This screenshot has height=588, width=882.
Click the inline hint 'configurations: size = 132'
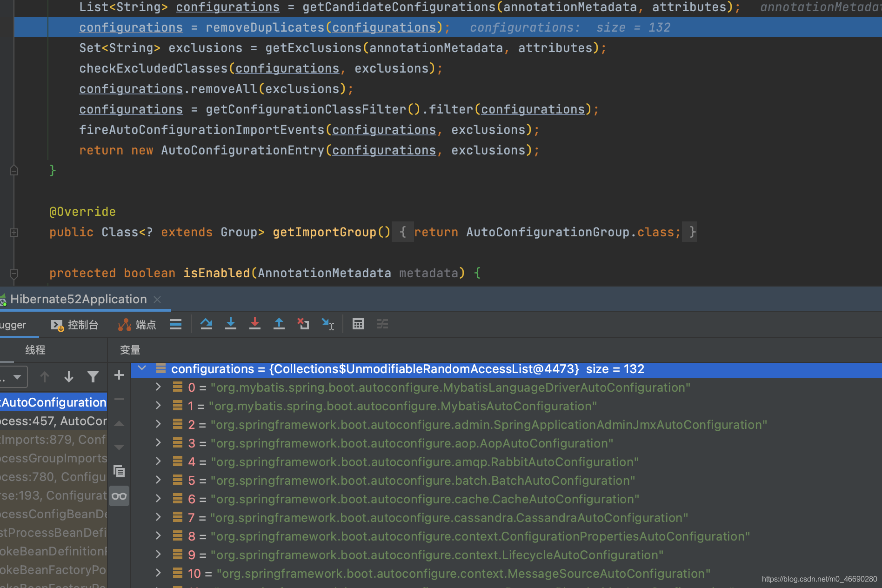pos(570,27)
